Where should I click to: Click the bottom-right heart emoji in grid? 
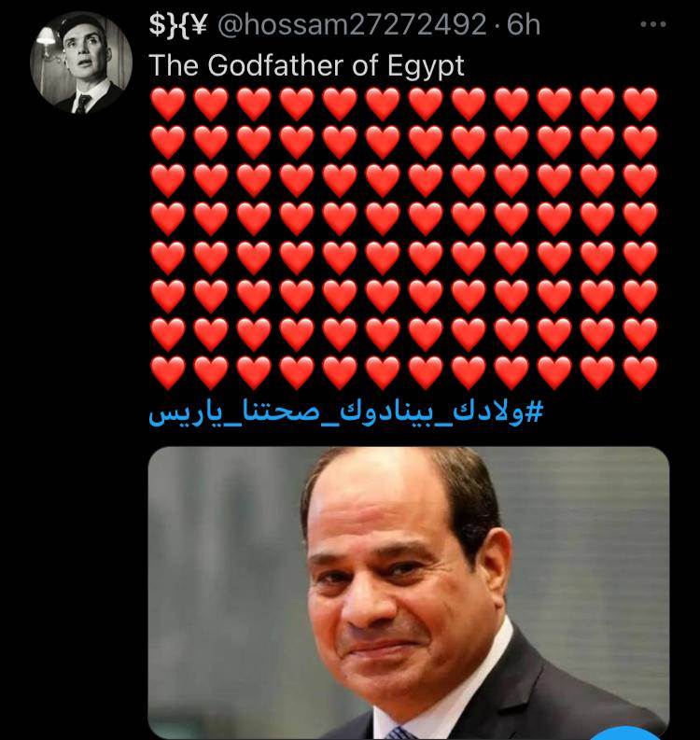pos(640,373)
